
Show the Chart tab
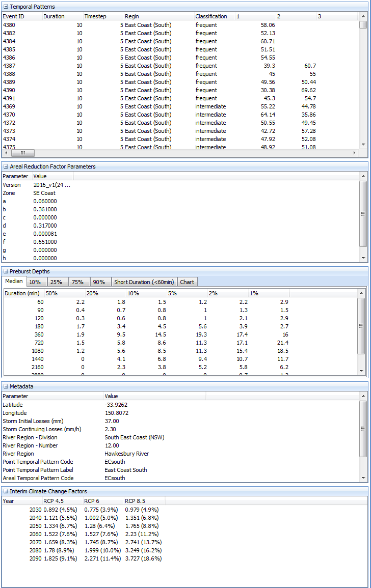187,282
